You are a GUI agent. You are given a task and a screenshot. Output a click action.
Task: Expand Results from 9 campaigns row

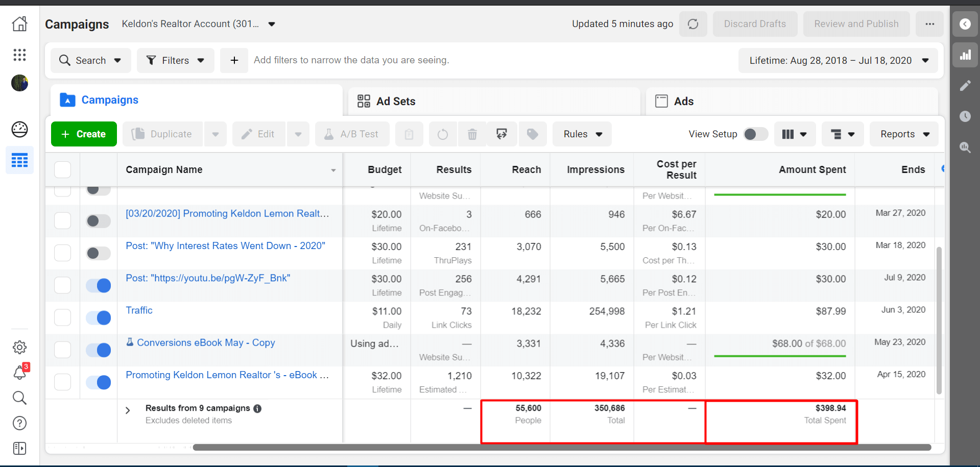pos(128,410)
